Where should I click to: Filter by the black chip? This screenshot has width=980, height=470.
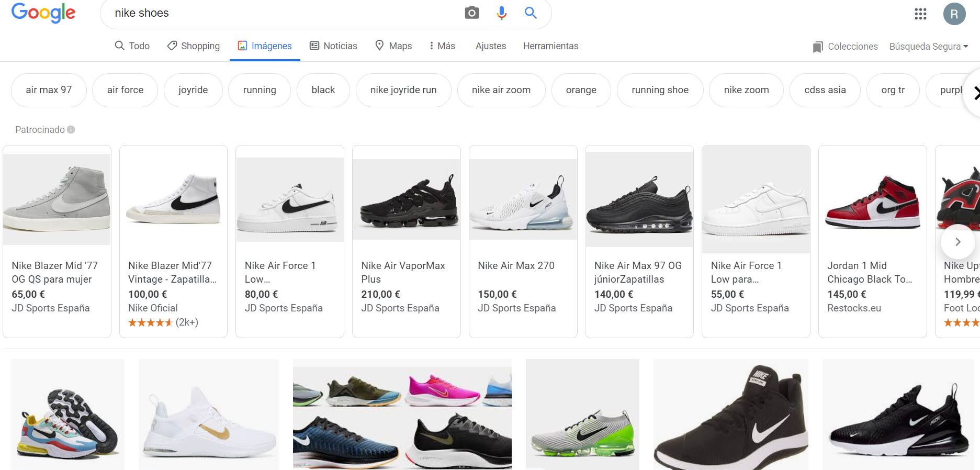pos(323,90)
